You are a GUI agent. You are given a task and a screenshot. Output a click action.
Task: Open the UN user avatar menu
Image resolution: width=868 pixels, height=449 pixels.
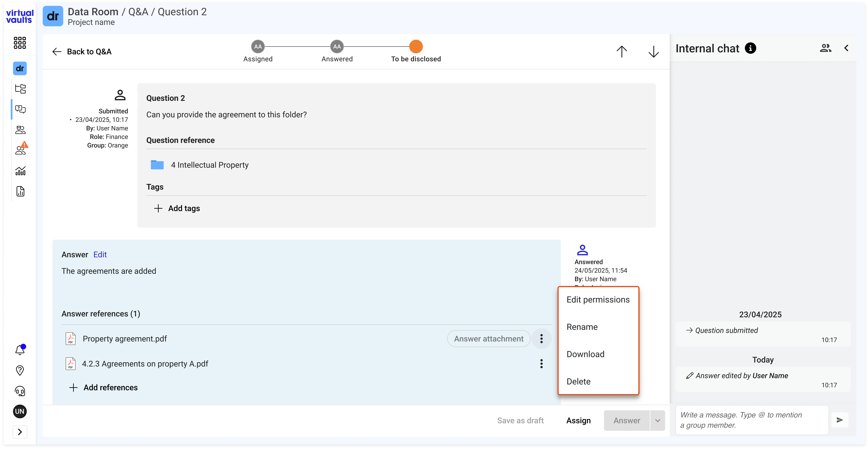tap(20, 411)
